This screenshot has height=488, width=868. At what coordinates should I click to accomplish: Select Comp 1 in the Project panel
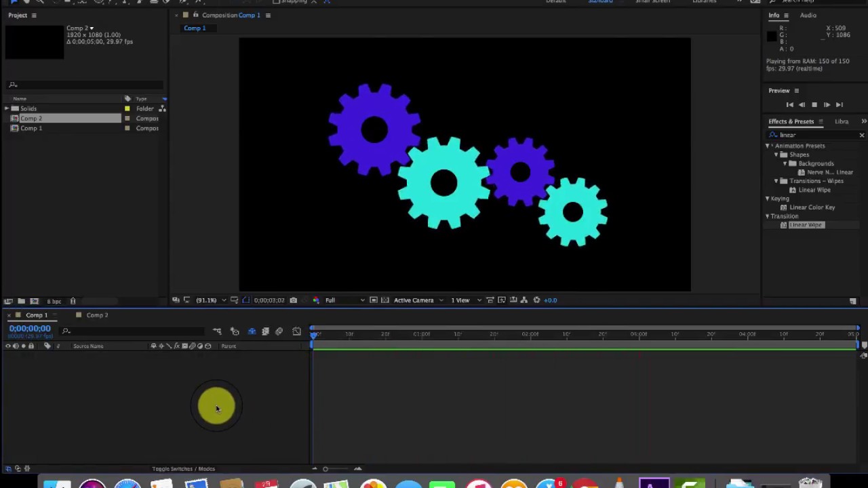click(31, 128)
